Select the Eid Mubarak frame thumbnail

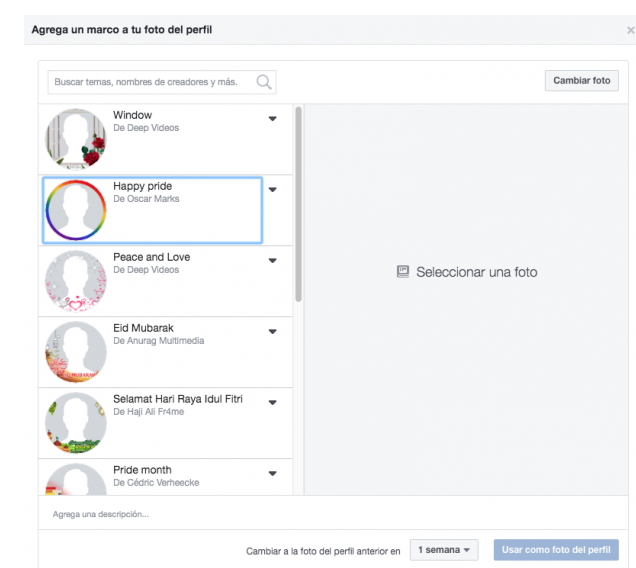(x=75, y=352)
